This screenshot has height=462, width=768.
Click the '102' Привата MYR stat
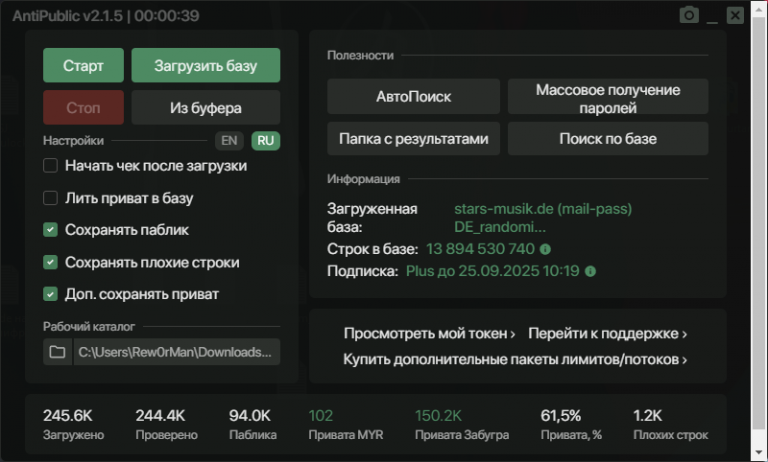pyautogui.click(x=321, y=415)
